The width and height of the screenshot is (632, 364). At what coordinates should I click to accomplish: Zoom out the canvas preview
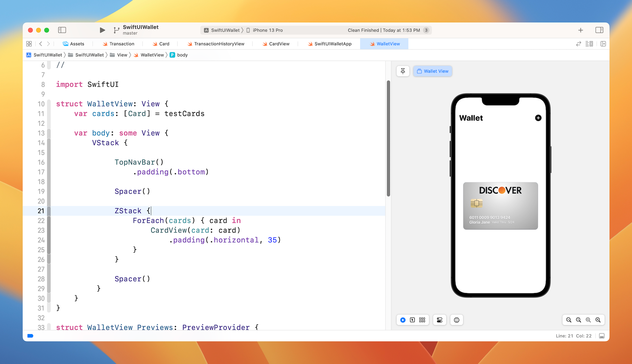point(569,320)
